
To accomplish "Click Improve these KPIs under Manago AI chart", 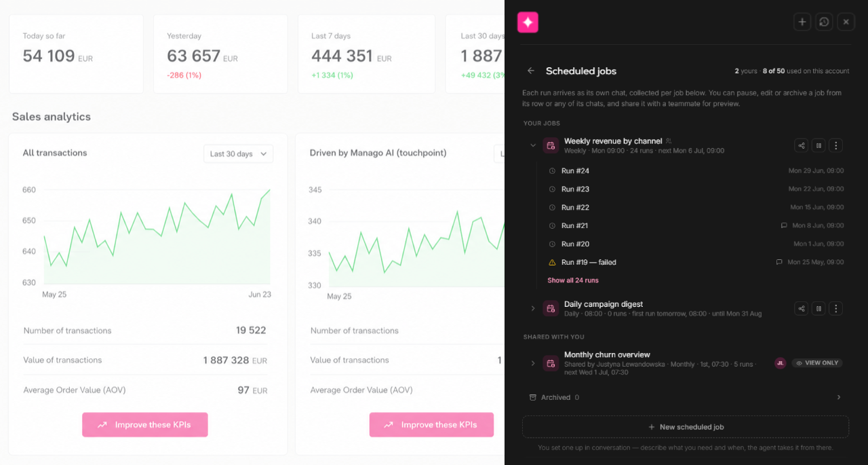I will point(431,425).
